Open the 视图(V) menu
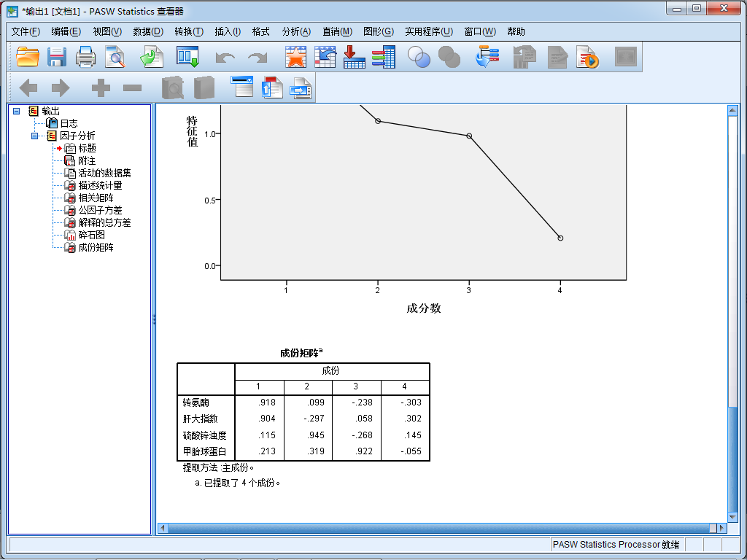The image size is (747, 560). [x=107, y=31]
